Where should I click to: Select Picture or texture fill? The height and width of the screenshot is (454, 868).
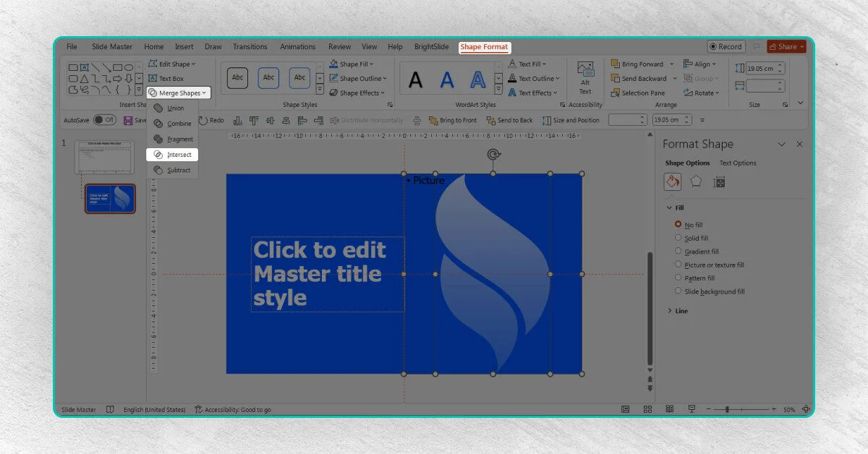pyautogui.click(x=678, y=265)
